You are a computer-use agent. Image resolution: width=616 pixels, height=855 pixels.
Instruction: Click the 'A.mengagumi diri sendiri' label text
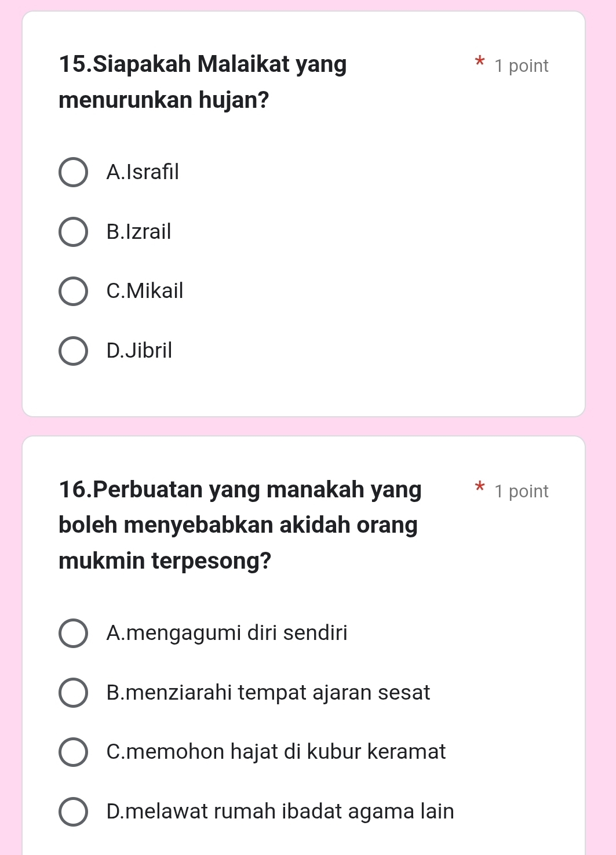click(227, 633)
